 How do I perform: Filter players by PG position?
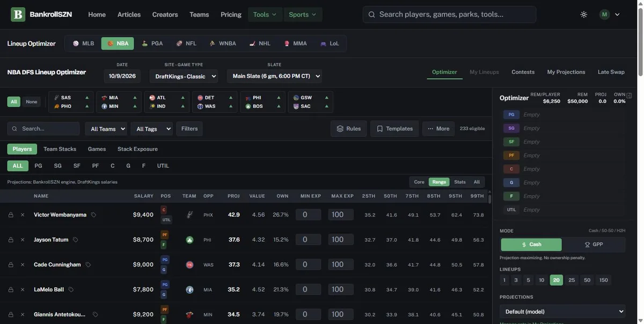[38, 166]
